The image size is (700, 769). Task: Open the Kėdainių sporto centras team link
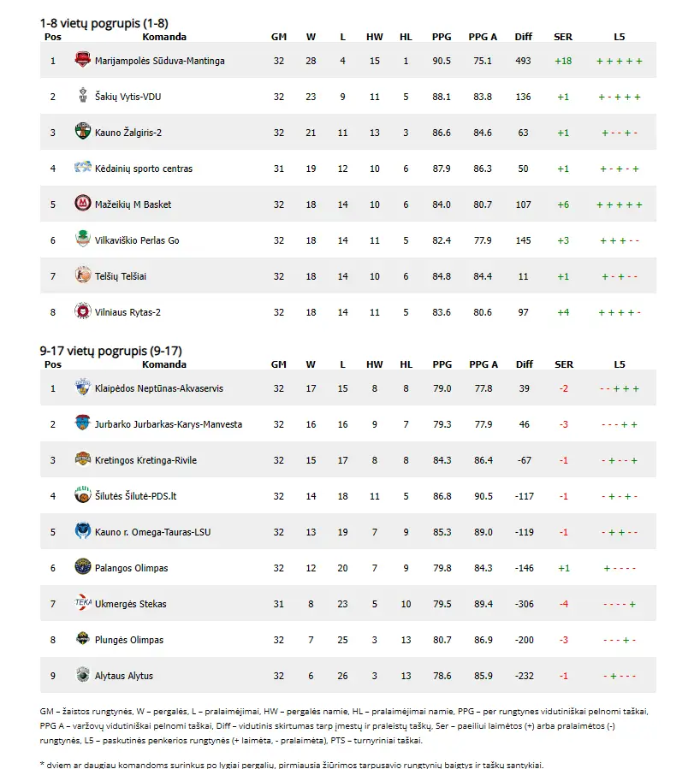pyautogui.click(x=144, y=169)
